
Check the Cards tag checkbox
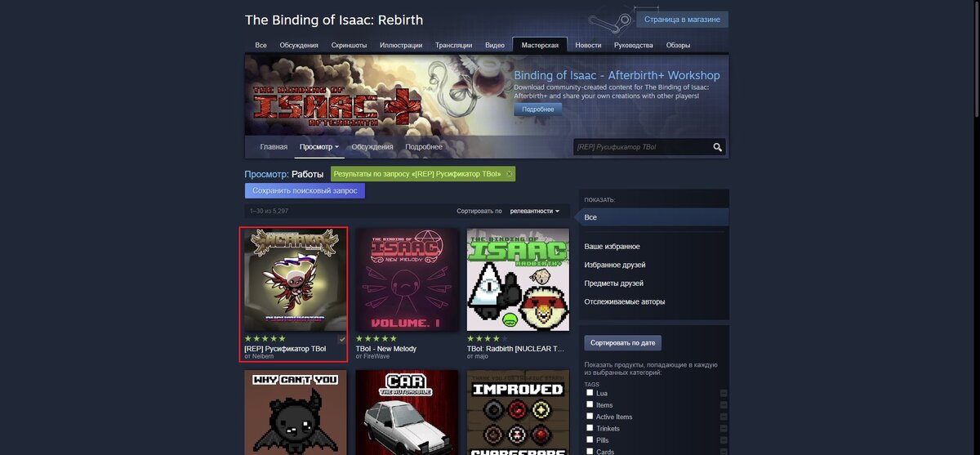590,451
